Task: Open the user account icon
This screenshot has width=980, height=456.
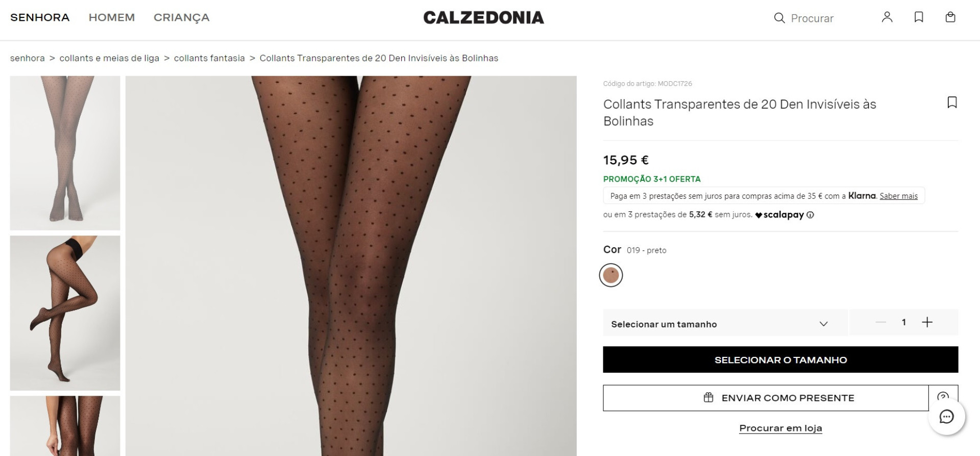Action: tap(887, 17)
